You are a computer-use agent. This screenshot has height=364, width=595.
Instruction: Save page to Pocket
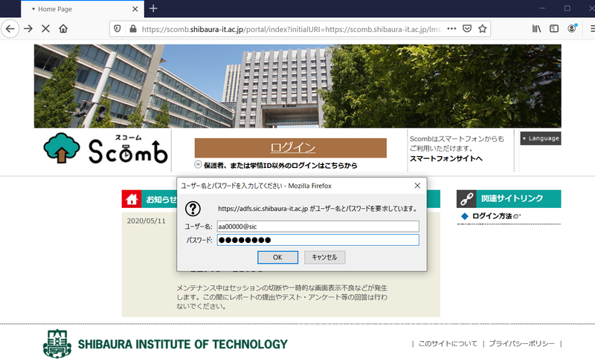click(x=467, y=29)
